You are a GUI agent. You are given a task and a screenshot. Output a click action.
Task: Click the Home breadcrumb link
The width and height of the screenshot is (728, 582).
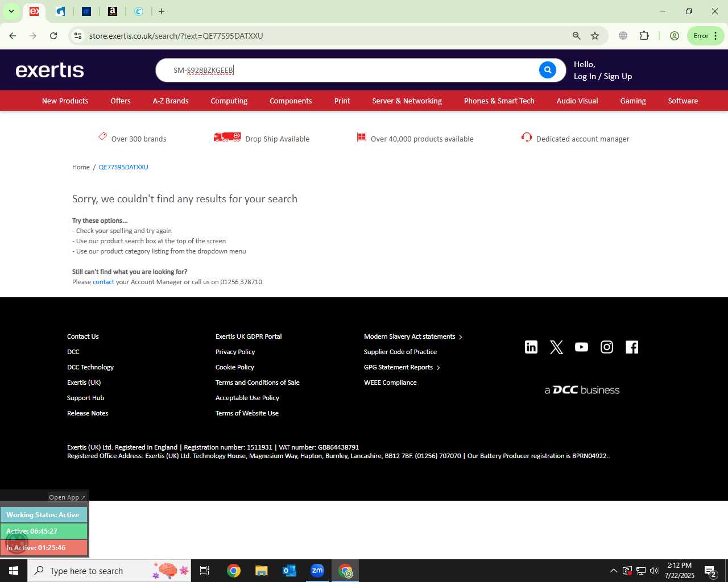[x=81, y=167]
